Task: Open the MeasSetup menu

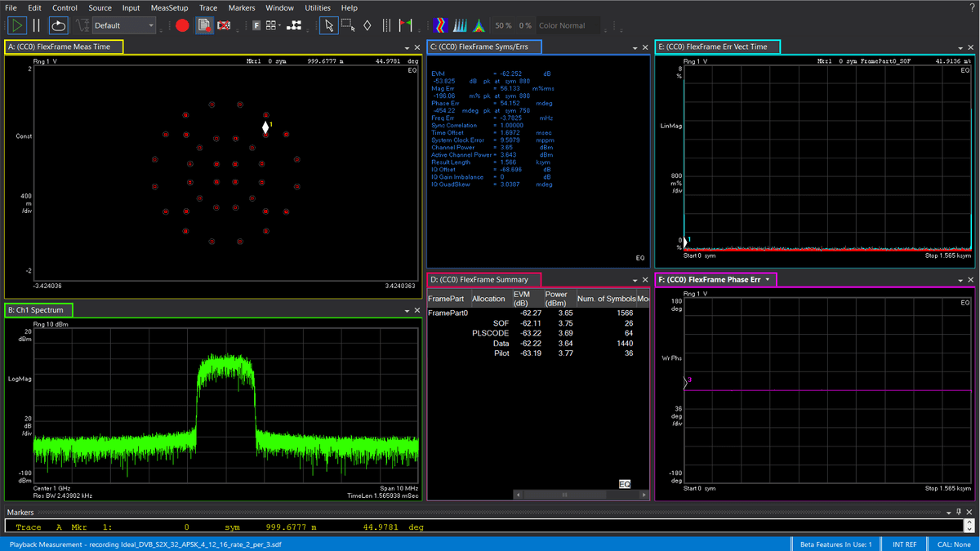Action: click(x=169, y=7)
